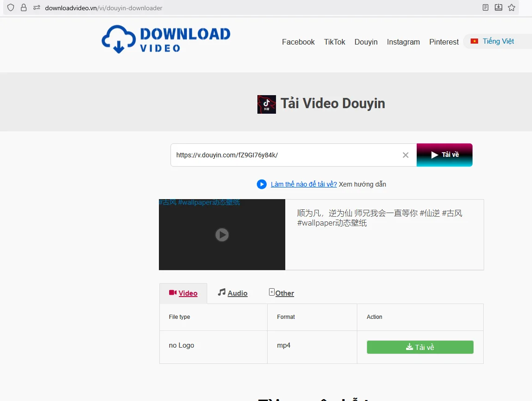Open the "Làm thế nào để tải về?" guide link
Viewport: 532px width, 401px height.
[303, 184]
